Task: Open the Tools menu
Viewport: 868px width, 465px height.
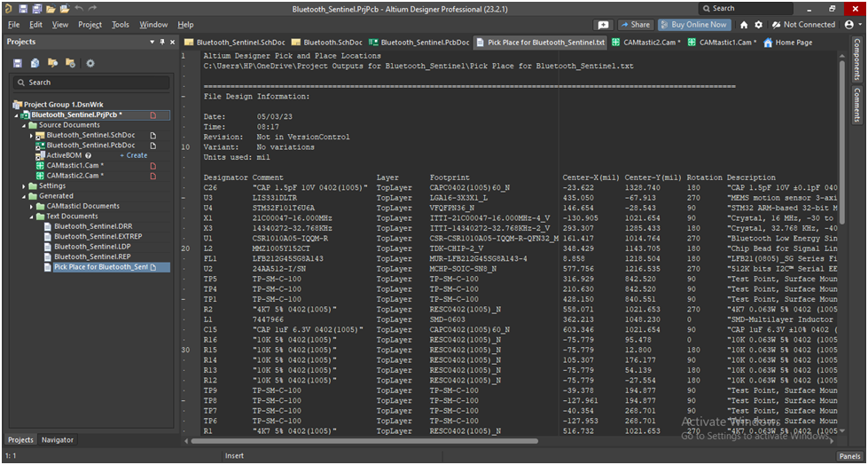Action: [x=121, y=25]
